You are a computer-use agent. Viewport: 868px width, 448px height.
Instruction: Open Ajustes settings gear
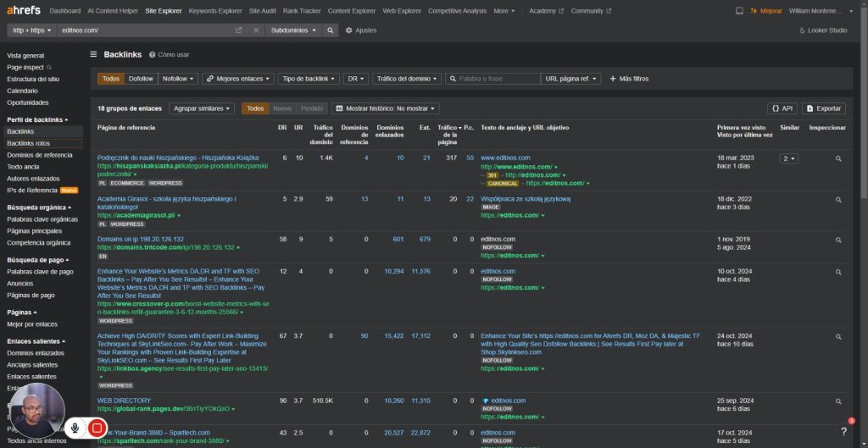[x=361, y=30]
